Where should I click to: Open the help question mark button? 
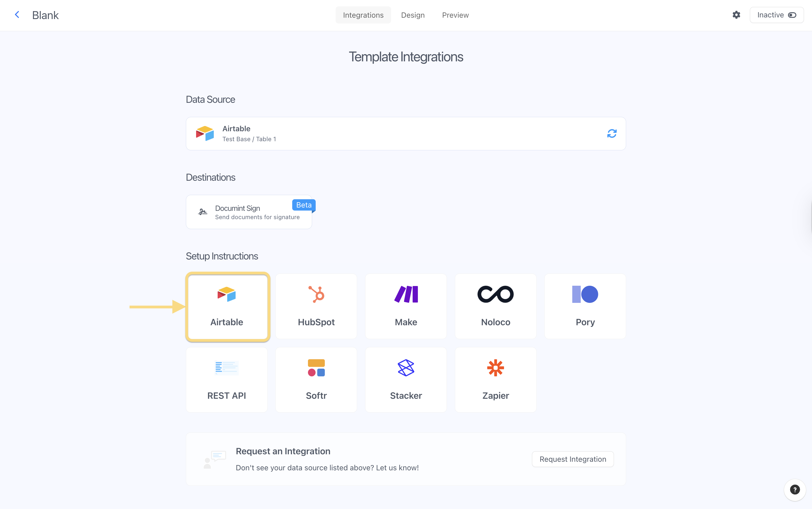click(795, 489)
